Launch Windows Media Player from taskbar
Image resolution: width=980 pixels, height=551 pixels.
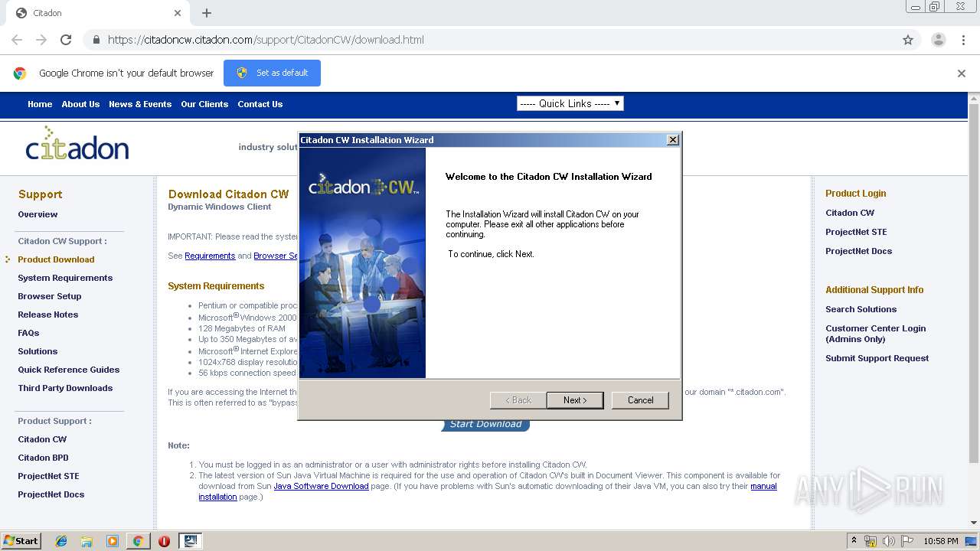(113, 541)
